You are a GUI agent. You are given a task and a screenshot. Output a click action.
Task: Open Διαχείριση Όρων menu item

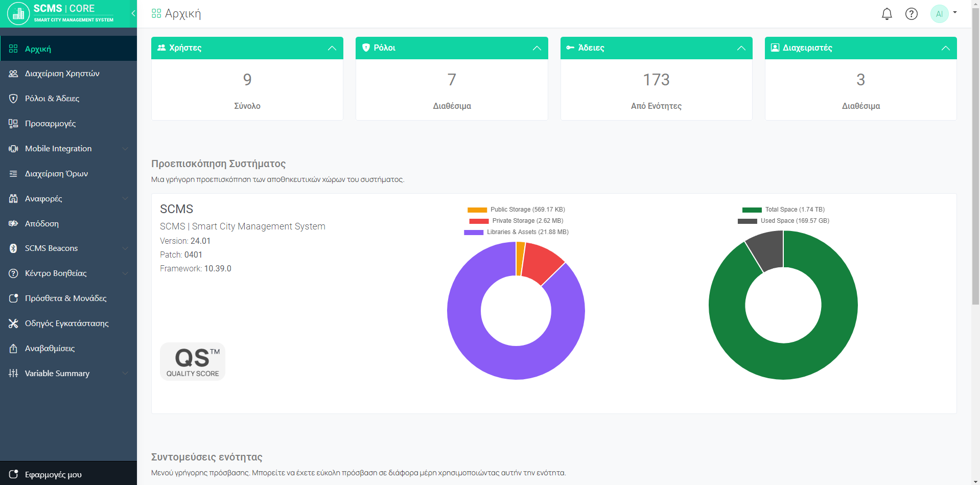coord(56,174)
